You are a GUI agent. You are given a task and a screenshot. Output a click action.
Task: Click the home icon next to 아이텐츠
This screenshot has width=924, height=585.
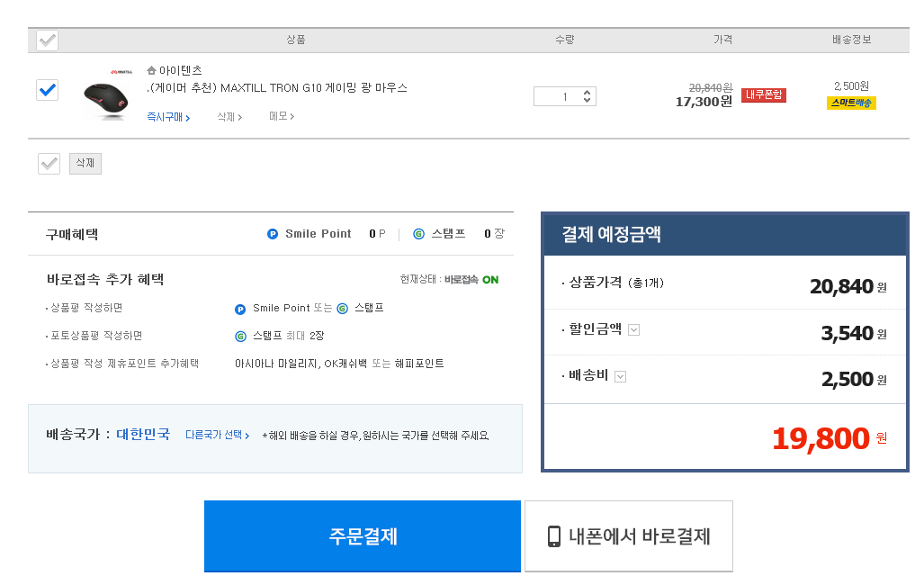151,70
